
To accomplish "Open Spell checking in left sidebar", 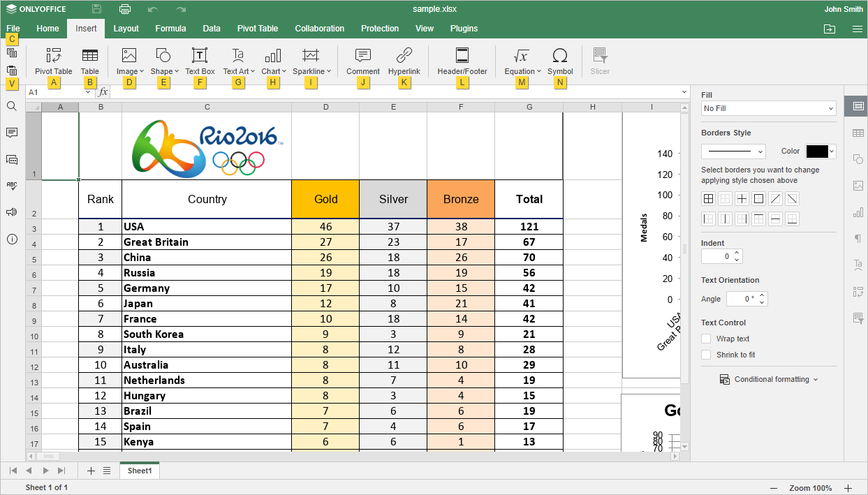I will coord(12,186).
